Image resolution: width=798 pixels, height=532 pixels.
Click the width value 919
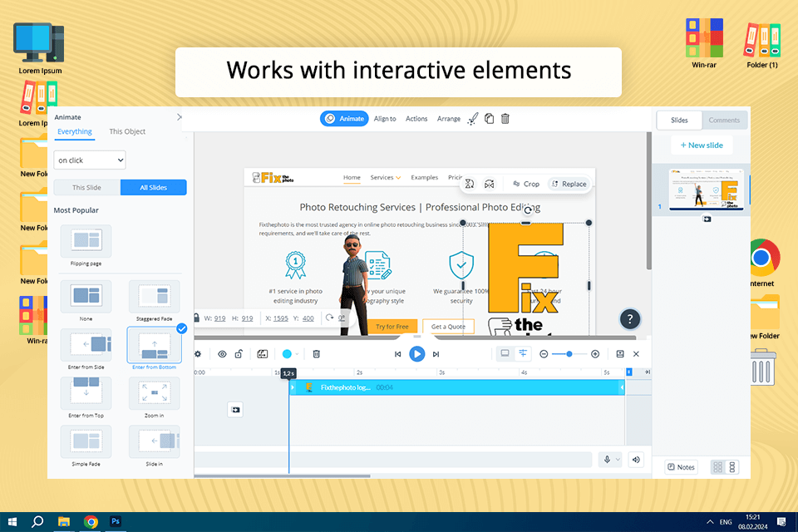219,318
